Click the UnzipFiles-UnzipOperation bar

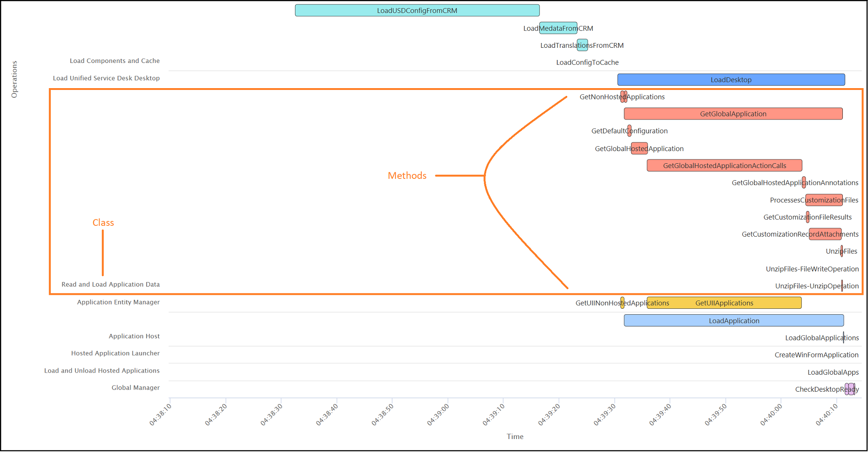(x=842, y=286)
